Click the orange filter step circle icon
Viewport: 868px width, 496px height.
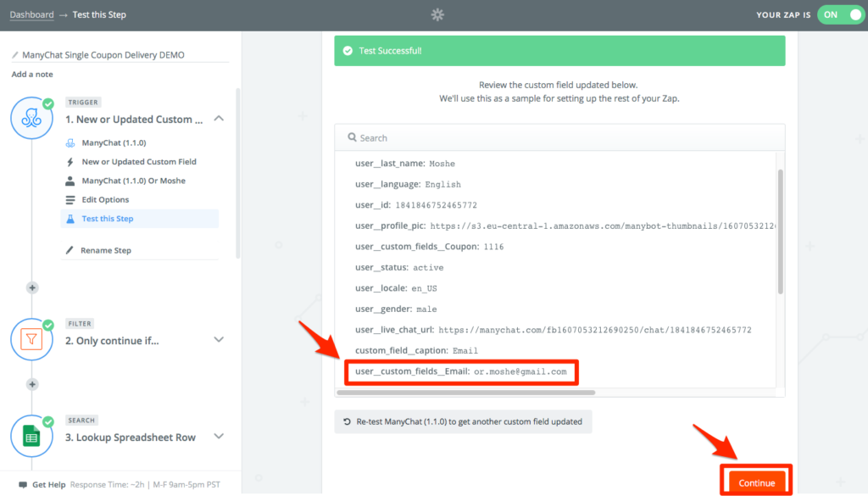31,339
